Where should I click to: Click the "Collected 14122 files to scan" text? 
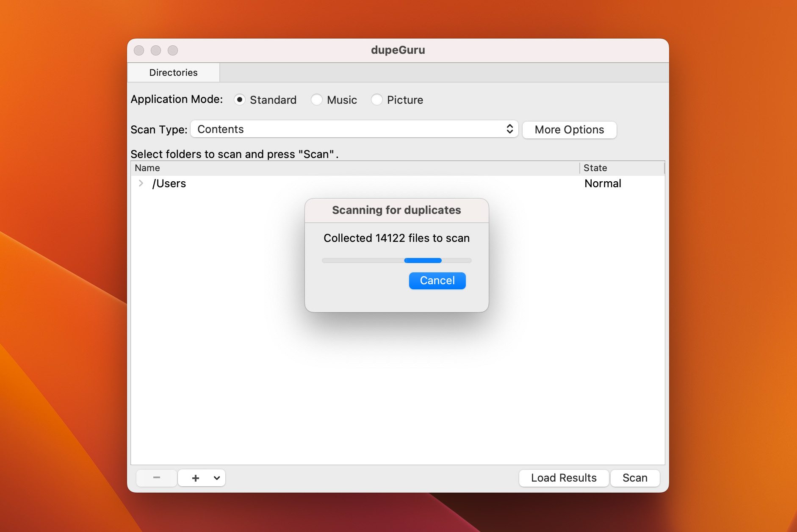[396, 238]
